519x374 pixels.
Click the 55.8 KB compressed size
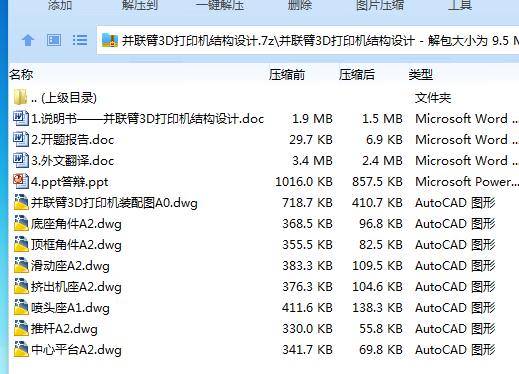(381, 329)
